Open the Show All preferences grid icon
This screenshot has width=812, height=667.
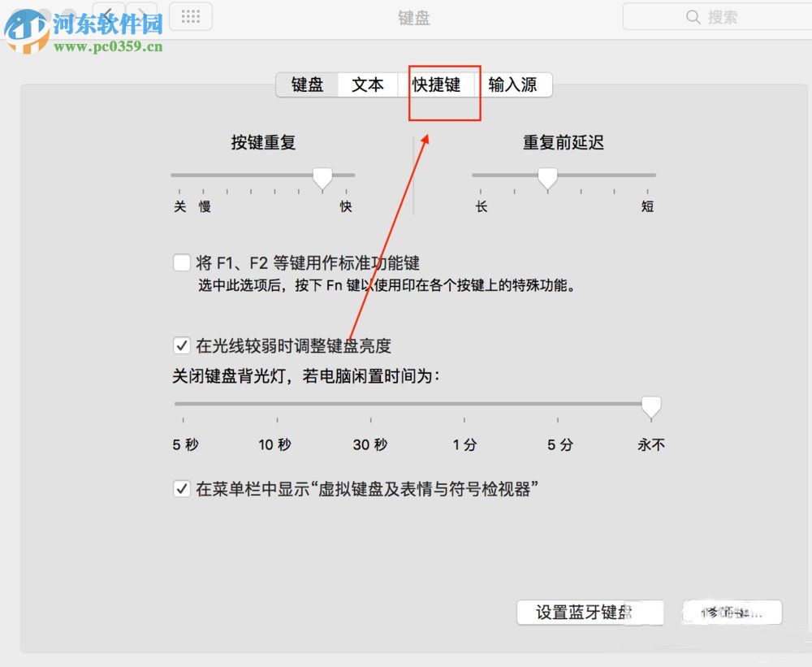pos(190,16)
